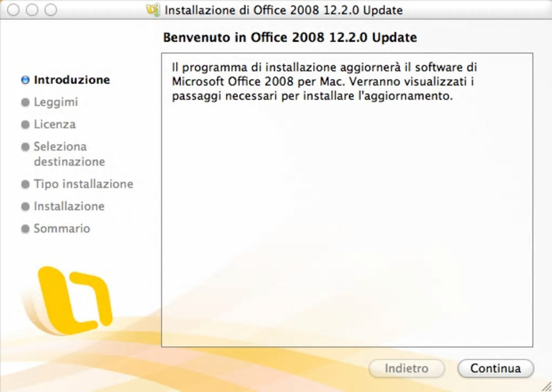Click the introduction text in content pane
Image resolution: width=552 pixels, height=392 pixels.
[324, 81]
